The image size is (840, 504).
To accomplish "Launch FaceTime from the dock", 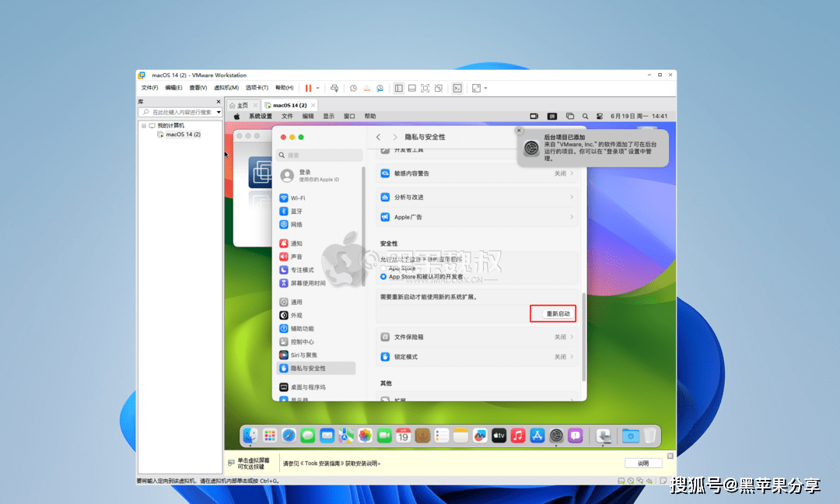I will pos(384,436).
